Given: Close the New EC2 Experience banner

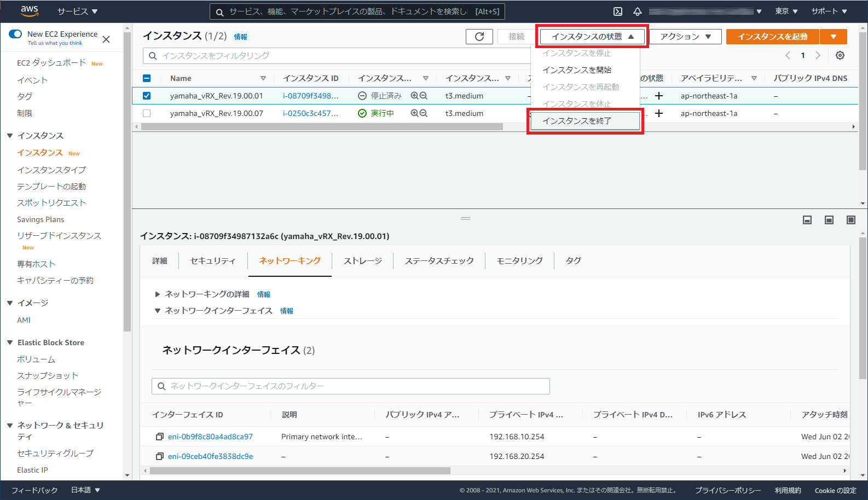Looking at the screenshot, I should pyautogui.click(x=106, y=39).
